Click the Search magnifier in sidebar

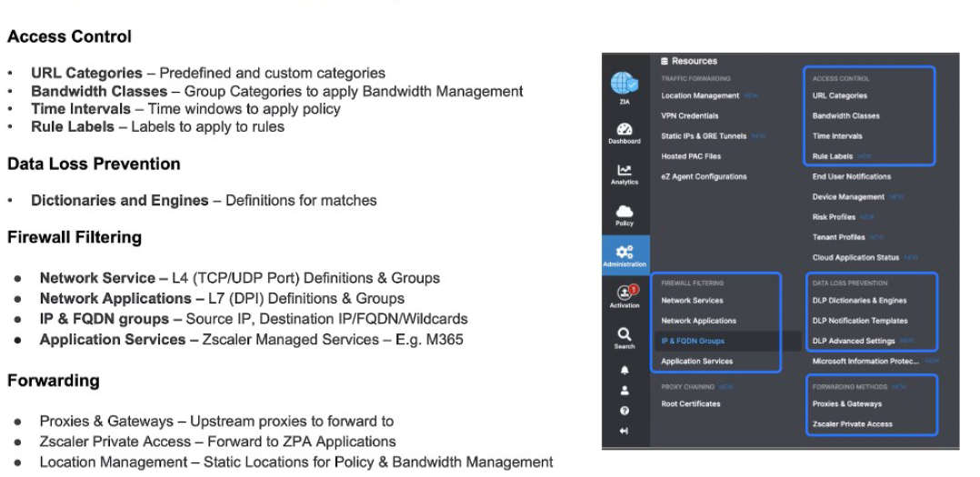click(624, 338)
